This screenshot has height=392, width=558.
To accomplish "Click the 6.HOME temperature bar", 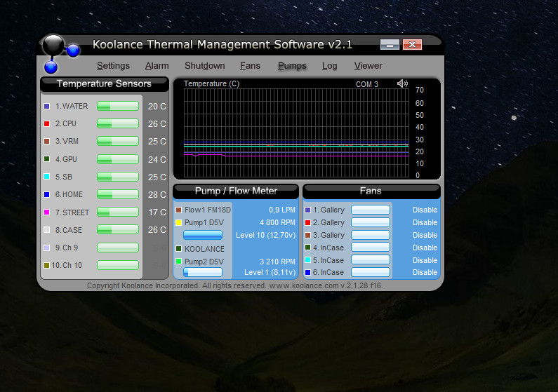I will [118, 194].
